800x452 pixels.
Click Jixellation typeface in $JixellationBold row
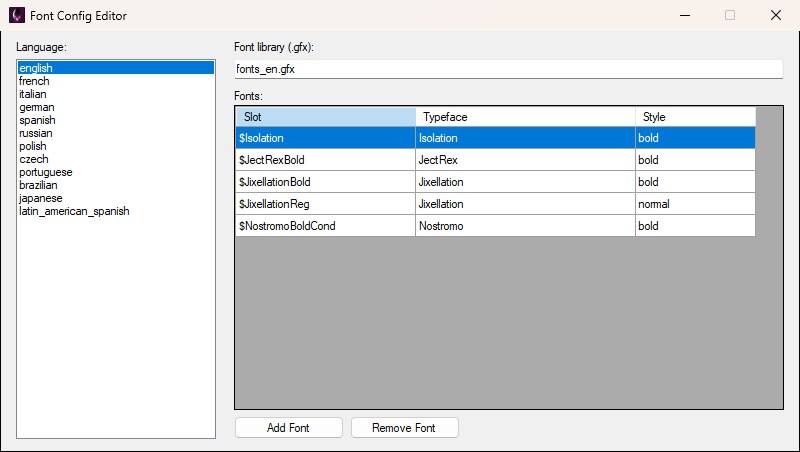pos(526,182)
